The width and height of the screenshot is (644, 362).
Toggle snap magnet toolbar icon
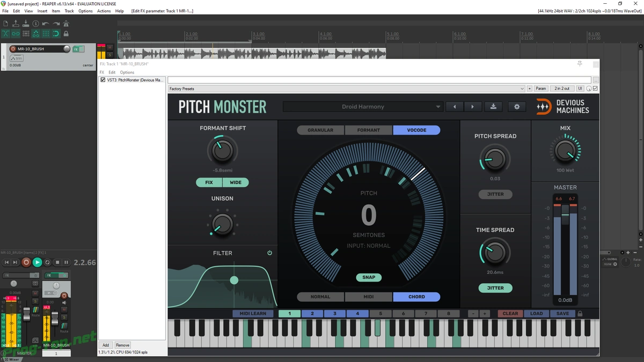click(x=56, y=34)
